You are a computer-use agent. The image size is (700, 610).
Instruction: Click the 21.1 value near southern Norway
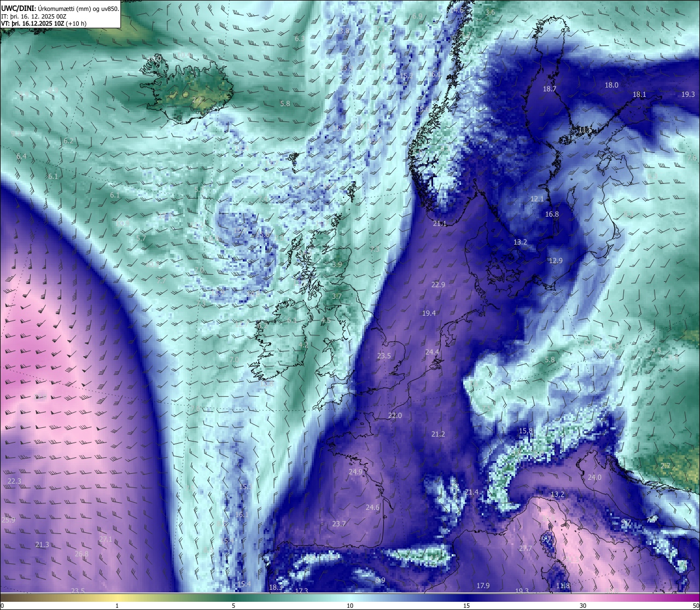pos(440,223)
